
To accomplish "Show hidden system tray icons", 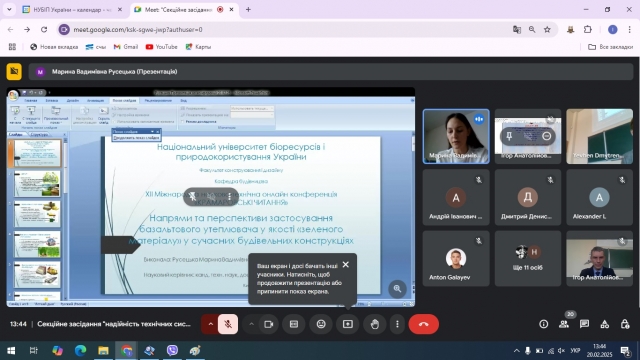I will 516,351.
